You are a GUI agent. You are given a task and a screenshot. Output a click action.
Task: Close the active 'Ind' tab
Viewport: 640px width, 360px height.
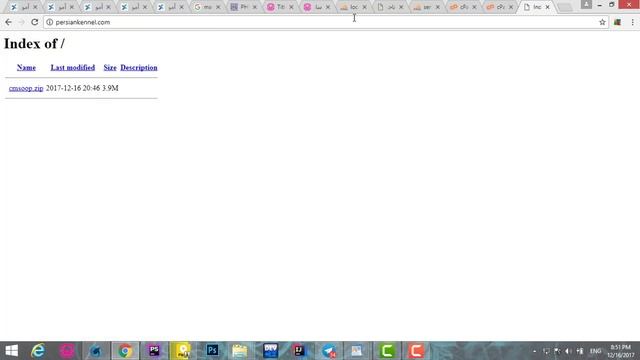[x=548, y=7]
